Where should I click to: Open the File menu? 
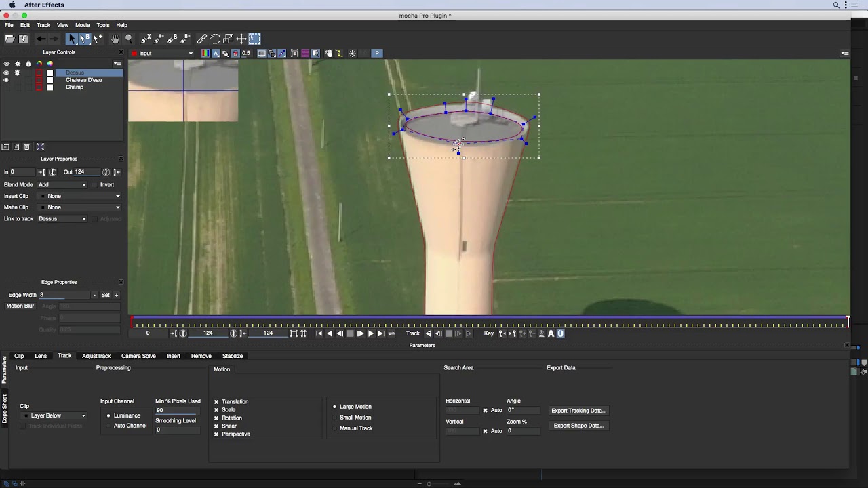coord(9,25)
